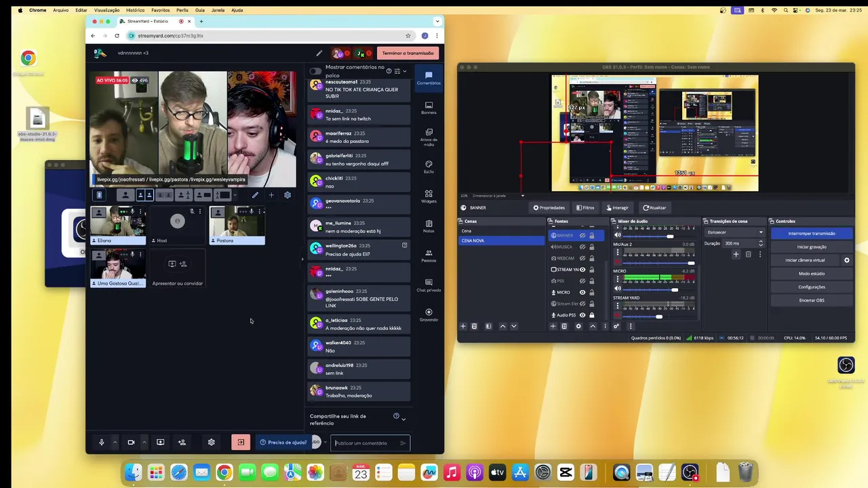Open camera options arrow in StreamYard bottom bar
The image size is (868, 488).
[144, 443]
